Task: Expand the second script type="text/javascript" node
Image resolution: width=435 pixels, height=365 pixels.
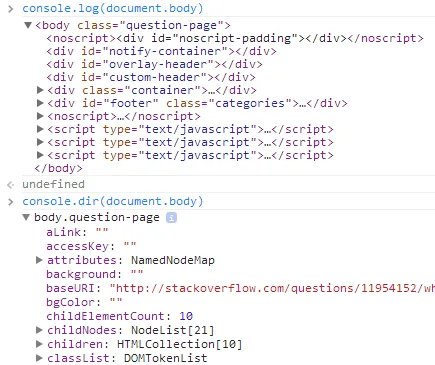Action: coord(40,142)
